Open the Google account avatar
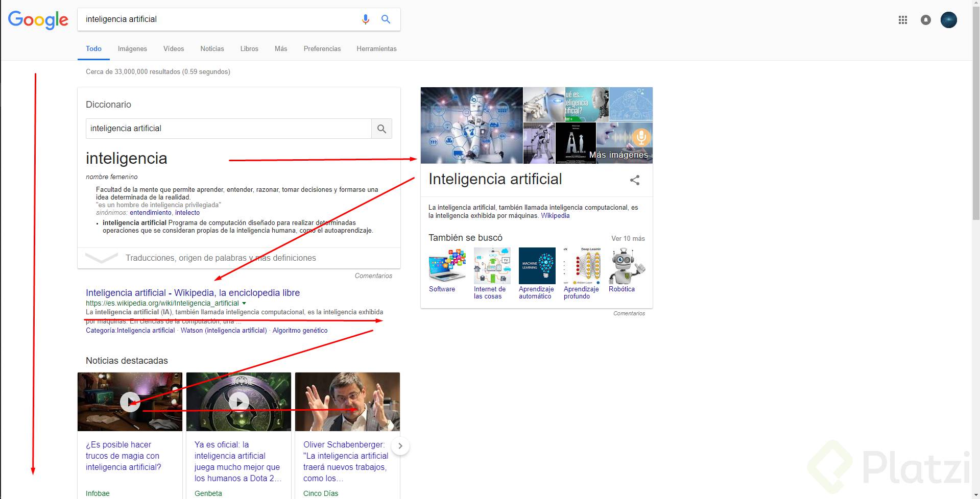 point(949,20)
